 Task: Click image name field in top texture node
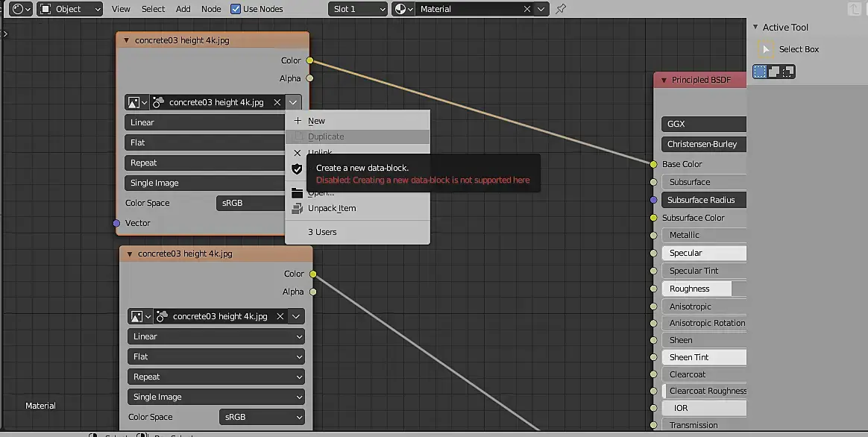point(218,102)
